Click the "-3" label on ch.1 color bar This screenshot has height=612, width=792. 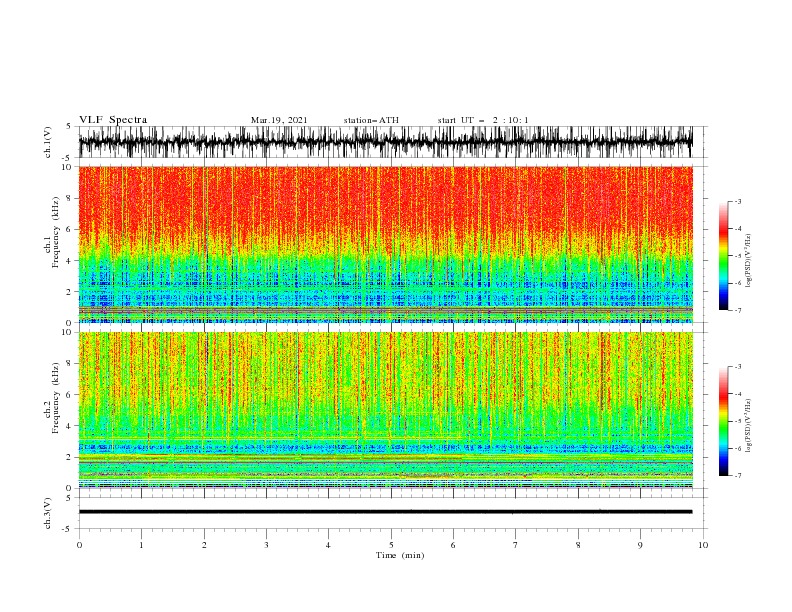coord(737,201)
